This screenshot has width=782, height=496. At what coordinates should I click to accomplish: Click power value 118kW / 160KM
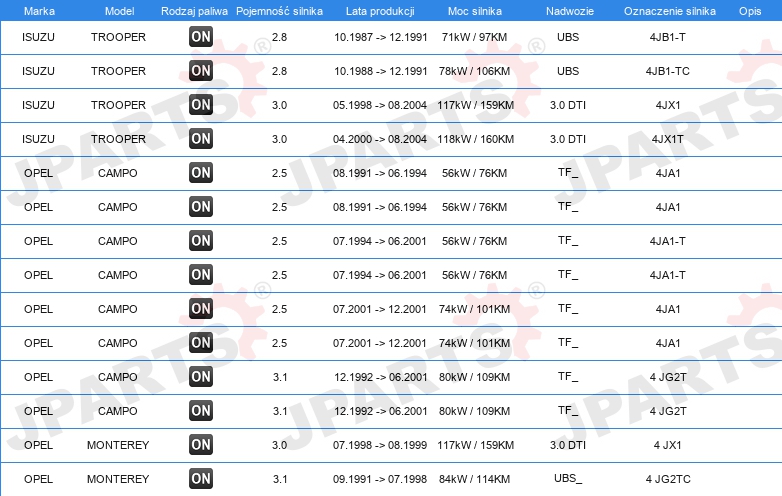click(x=475, y=139)
